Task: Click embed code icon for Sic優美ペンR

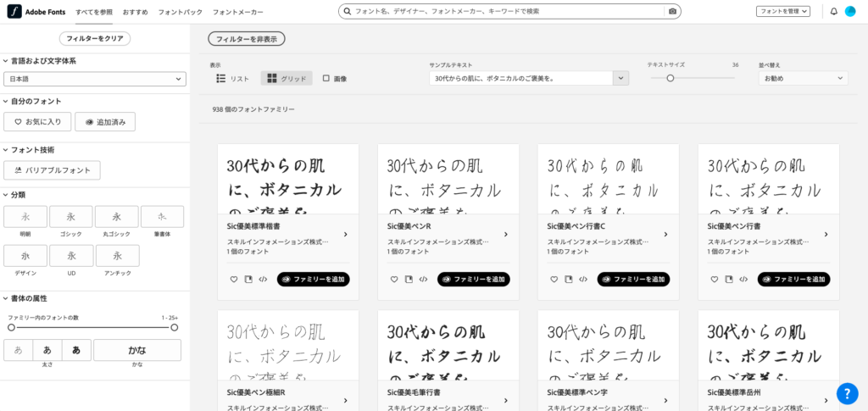Action: (423, 280)
